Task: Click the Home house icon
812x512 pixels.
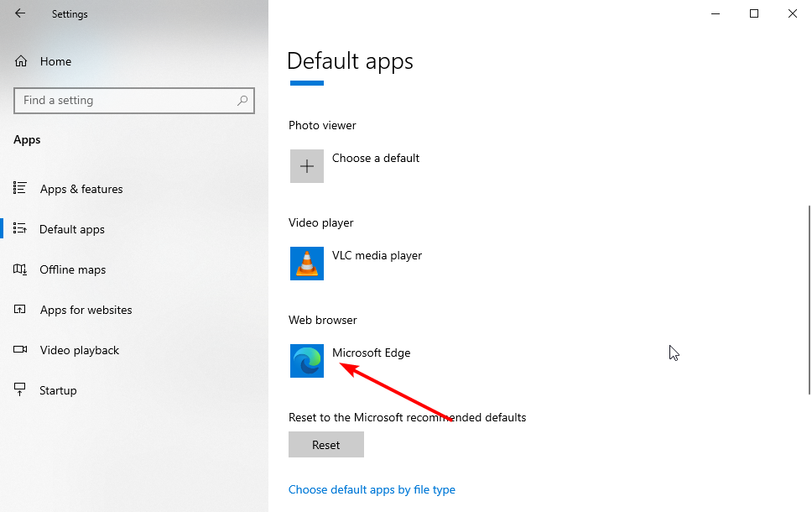Action: [21, 61]
